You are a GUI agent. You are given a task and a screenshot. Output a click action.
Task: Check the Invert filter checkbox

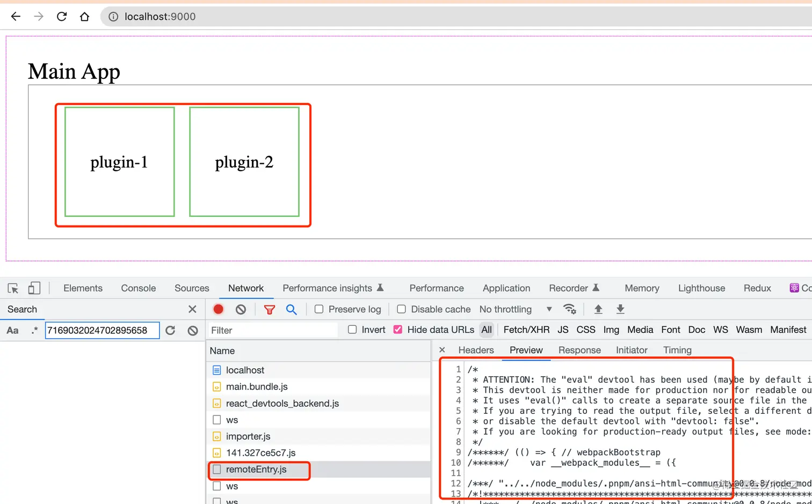(352, 330)
